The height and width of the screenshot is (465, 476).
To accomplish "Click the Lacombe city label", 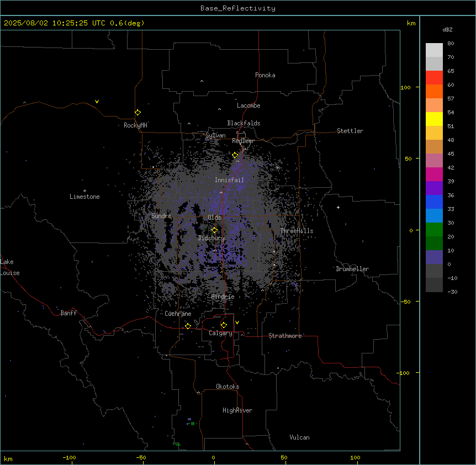I will [248, 105].
